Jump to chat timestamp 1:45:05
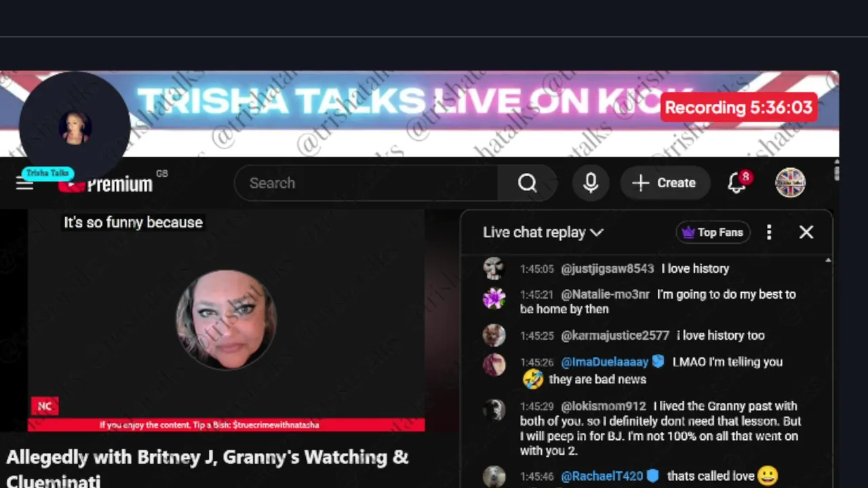This screenshot has height=488, width=868. (537, 269)
